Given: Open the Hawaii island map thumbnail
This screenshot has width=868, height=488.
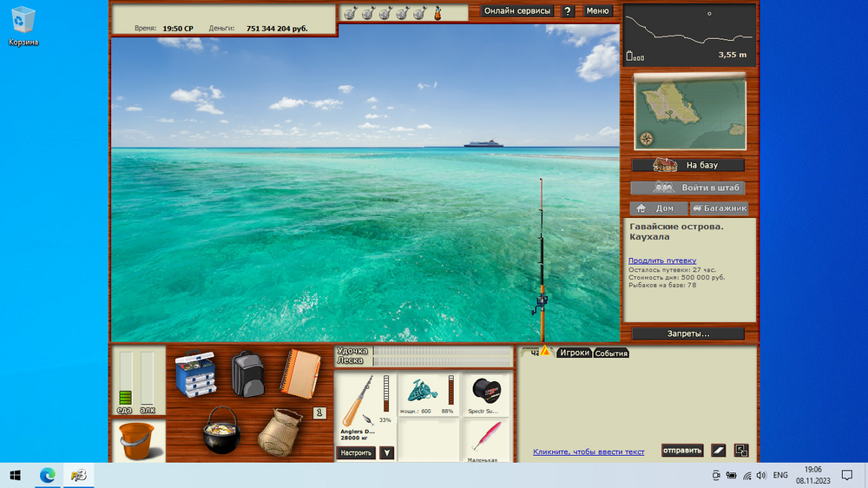Looking at the screenshot, I should [690, 112].
